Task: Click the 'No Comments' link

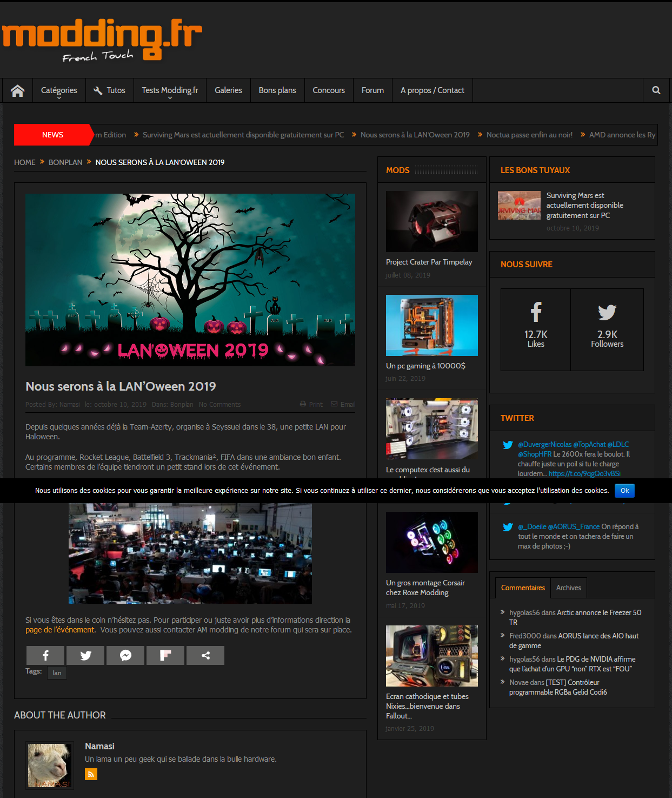Action: [x=219, y=404]
